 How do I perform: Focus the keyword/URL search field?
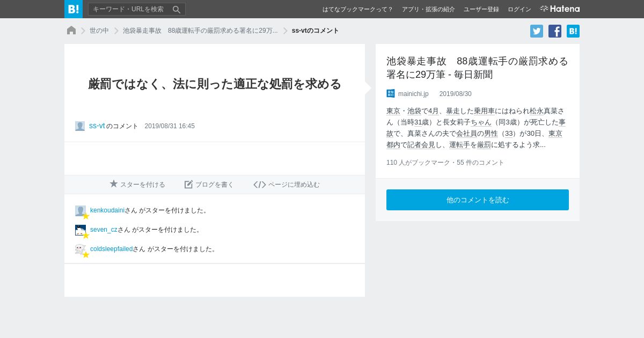pos(137,9)
